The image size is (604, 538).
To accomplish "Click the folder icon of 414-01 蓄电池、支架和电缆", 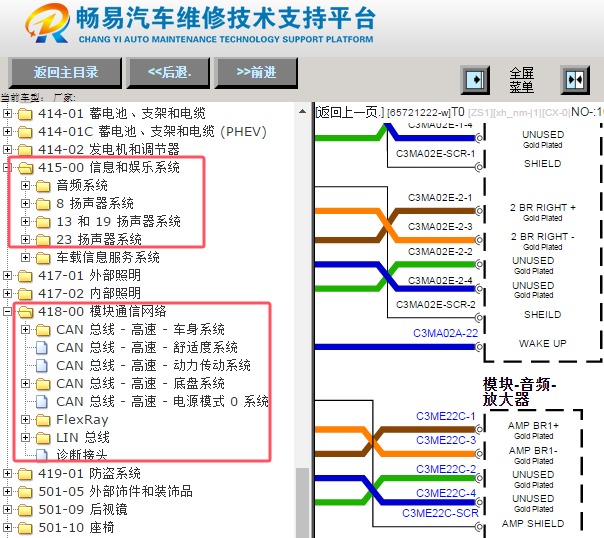I will (25, 114).
